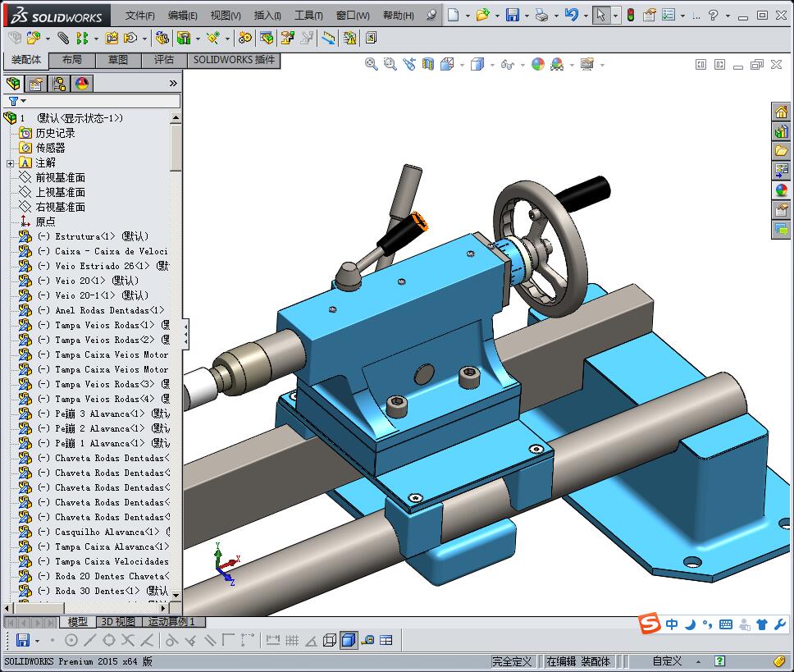Open the DisplayManager color ball tab
Image resolution: width=794 pixels, height=672 pixels.
82,84
